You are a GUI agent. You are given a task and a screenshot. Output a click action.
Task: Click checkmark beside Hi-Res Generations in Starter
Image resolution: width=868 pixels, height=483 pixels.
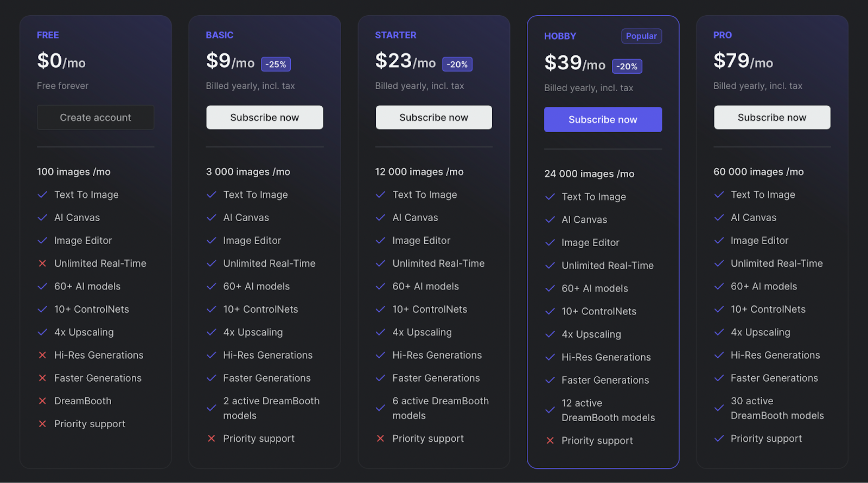[x=381, y=355]
